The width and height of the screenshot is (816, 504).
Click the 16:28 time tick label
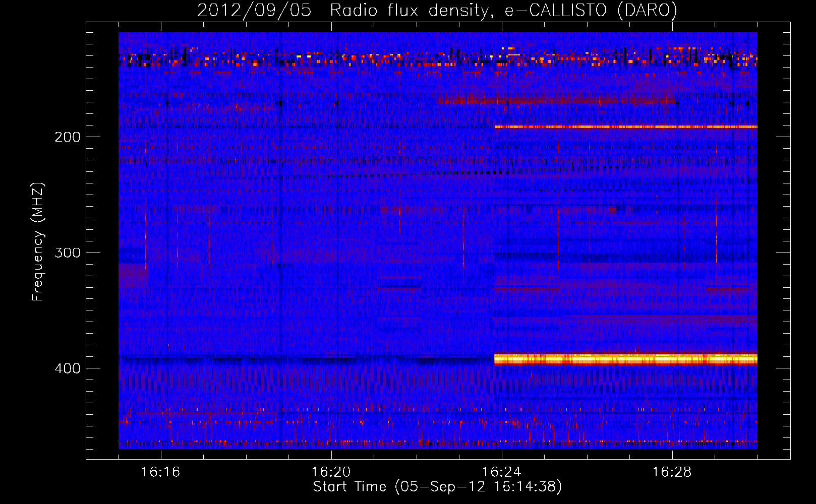click(x=672, y=472)
